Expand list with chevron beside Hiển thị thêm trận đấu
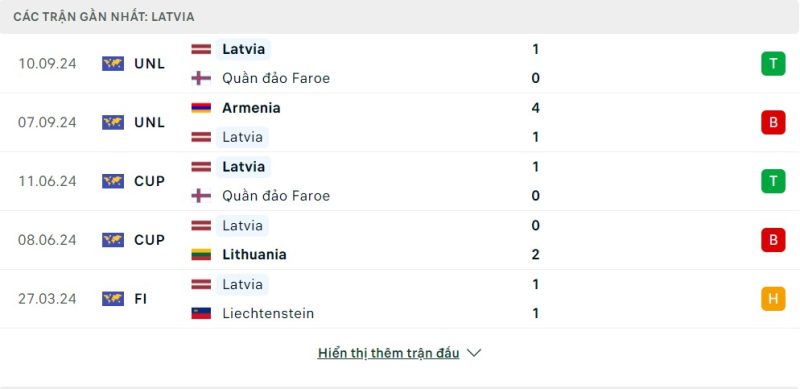Viewport: 800px width, 389px height. tap(474, 353)
